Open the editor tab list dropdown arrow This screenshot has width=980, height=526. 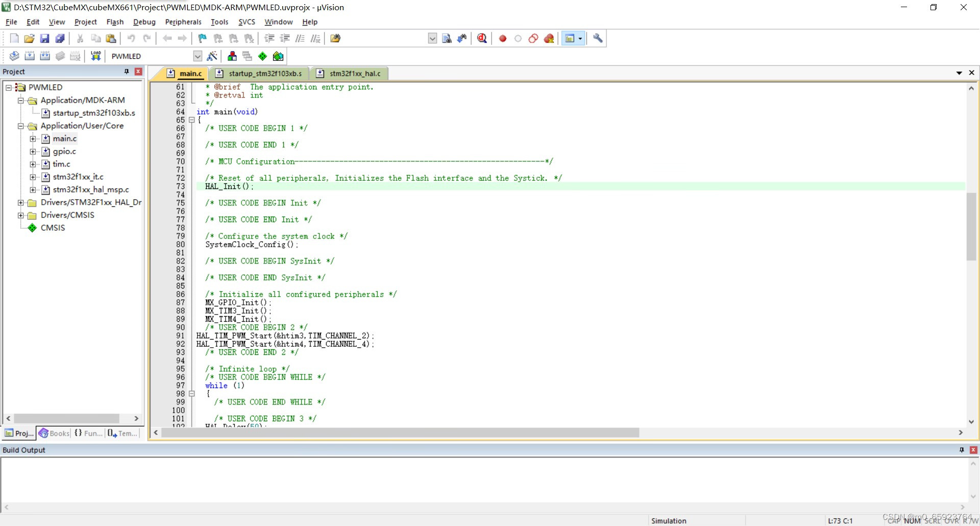point(959,73)
